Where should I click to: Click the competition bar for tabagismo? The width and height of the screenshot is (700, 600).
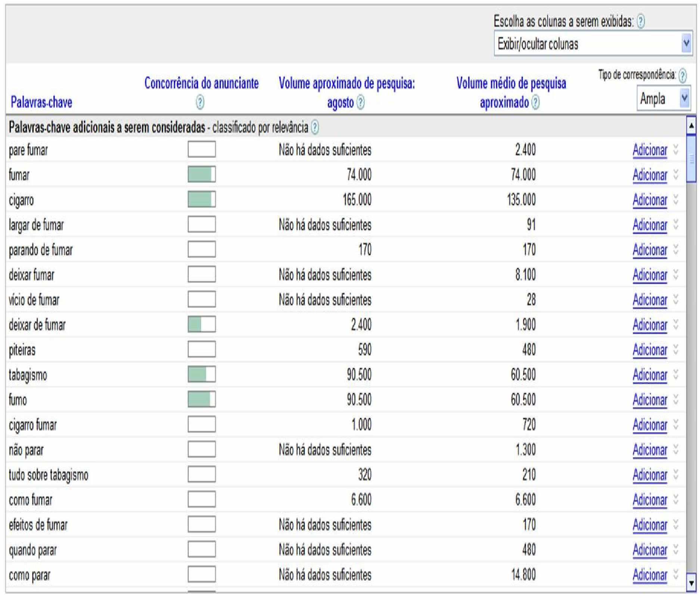(202, 374)
